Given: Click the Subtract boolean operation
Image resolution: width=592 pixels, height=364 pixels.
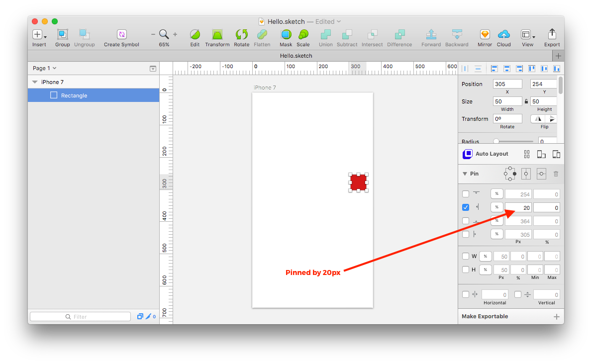Looking at the screenshot, I should tap(347, 35).
